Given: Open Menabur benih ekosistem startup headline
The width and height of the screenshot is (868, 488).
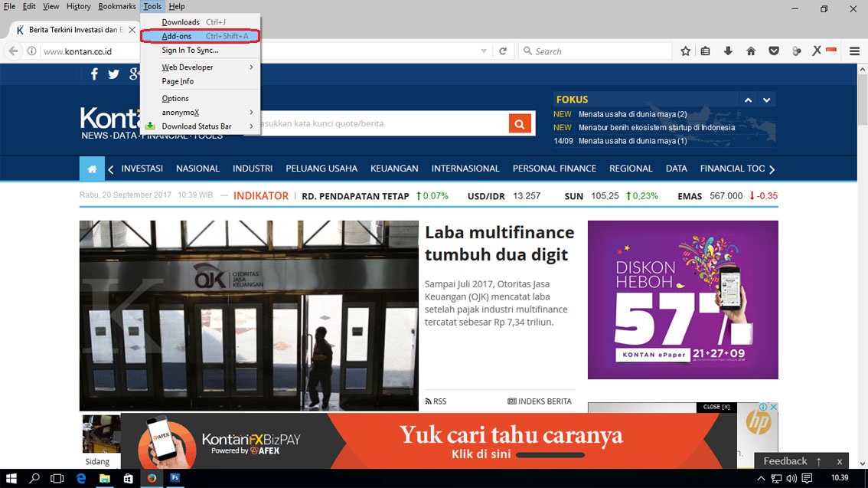Looking at the screenshot, I should click(657, 127).
